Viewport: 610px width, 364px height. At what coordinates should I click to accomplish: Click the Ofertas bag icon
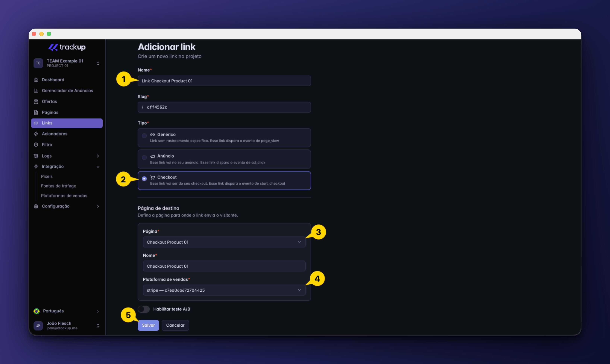pyautogui.click(x=36, y=101)
